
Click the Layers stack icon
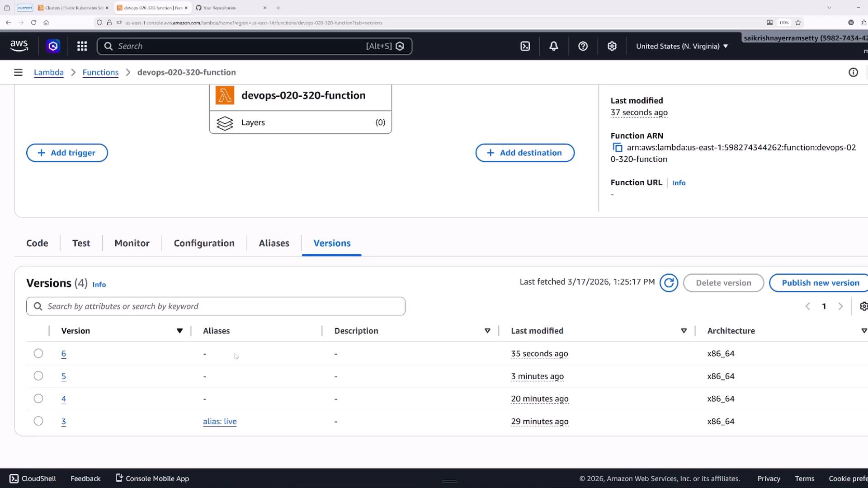coord(225,123)
